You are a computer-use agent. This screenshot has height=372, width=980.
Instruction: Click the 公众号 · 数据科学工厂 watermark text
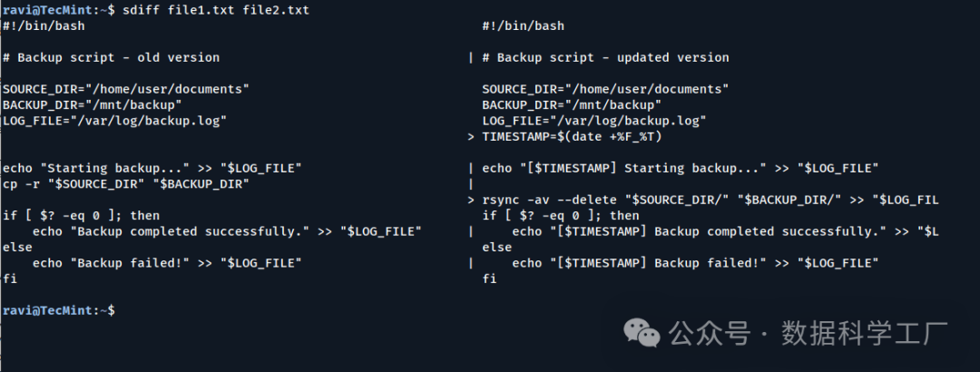tap(808, 334)
